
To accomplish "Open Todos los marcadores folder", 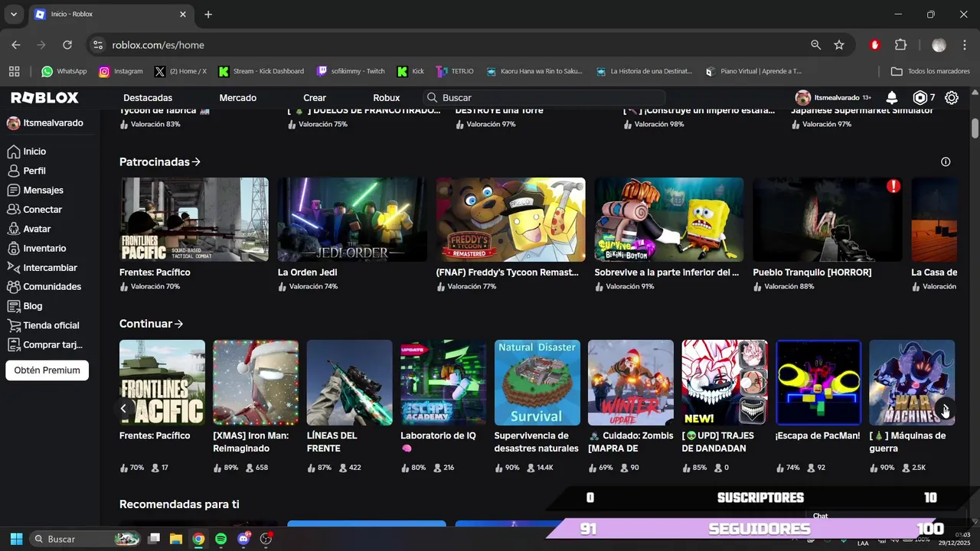I will click(930, 71).
